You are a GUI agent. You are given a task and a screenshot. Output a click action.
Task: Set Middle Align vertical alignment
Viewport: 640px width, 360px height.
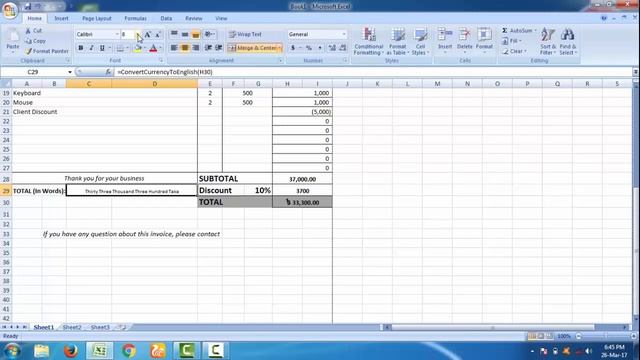click(185, 34)
